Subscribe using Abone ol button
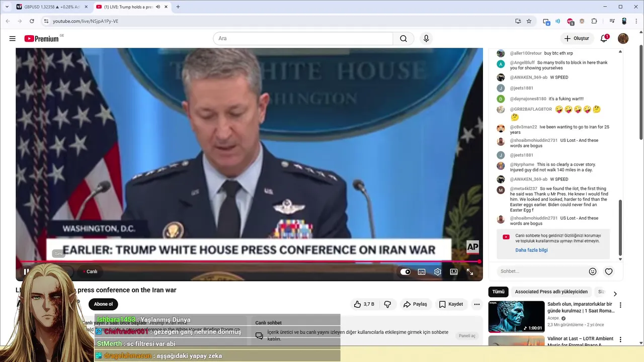 pos(103,304)
